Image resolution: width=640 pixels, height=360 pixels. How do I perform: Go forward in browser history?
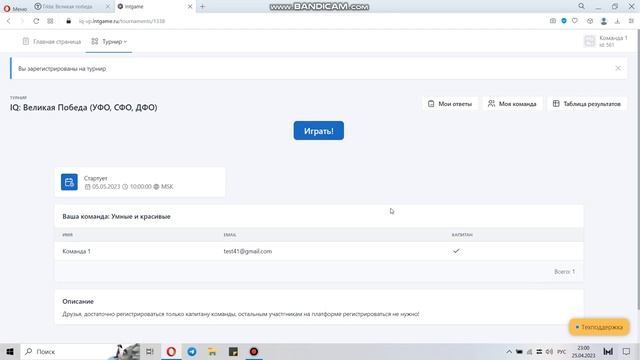point(22,21)
